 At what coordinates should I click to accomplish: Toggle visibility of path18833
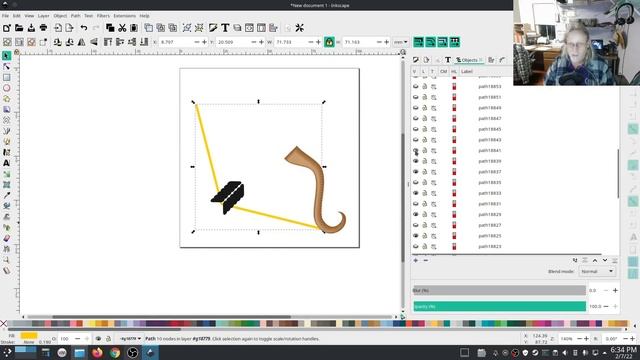(x=416, y=193)
